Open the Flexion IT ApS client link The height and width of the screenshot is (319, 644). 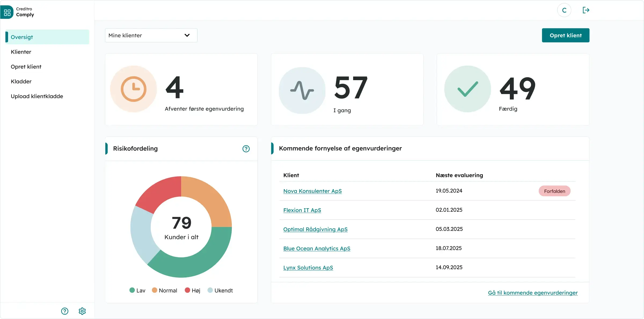tap(302, 210)
